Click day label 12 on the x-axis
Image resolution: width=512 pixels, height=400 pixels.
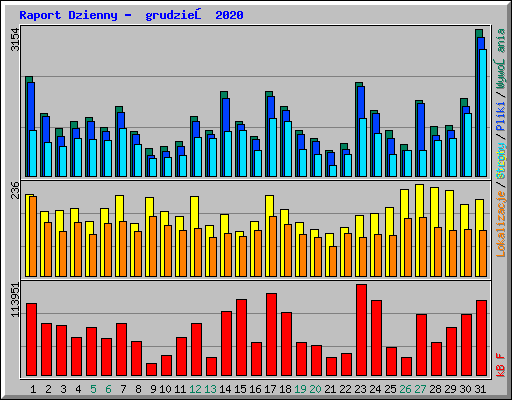coord(195,389)
